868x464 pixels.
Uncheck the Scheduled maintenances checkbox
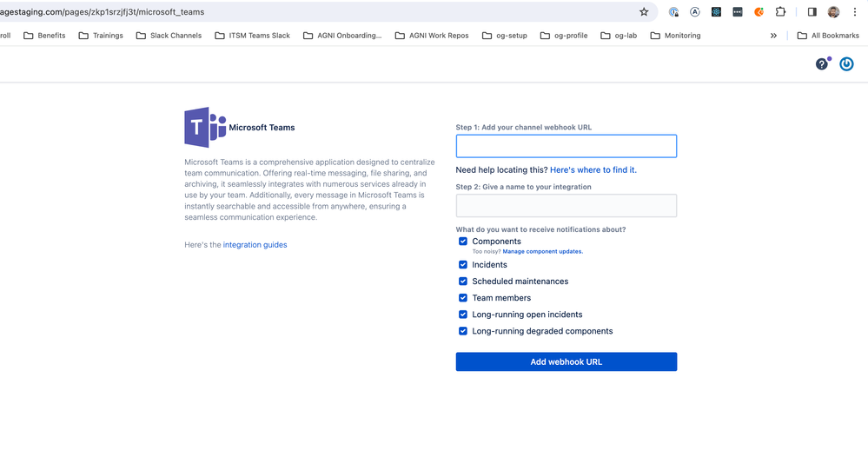[463, 282]
